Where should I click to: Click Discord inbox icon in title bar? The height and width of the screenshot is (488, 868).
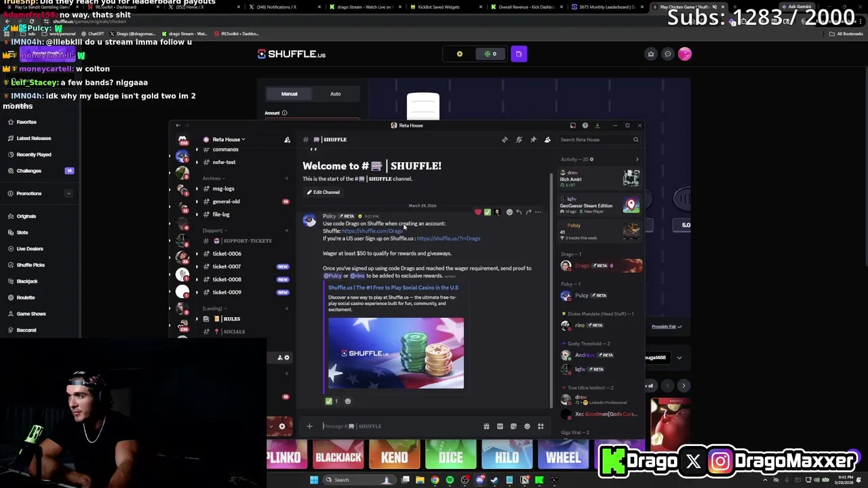[x=573, y=125]
